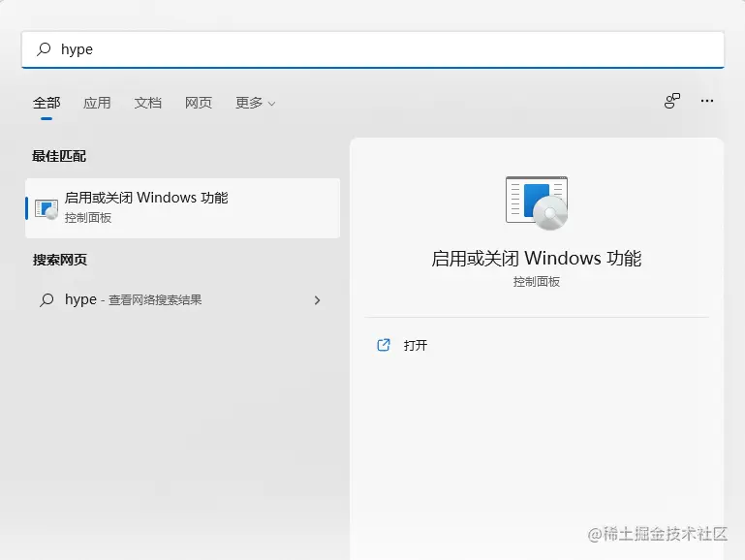Click the 最佳匹配 heading
The image size is (745, 560).
(59, 156)
